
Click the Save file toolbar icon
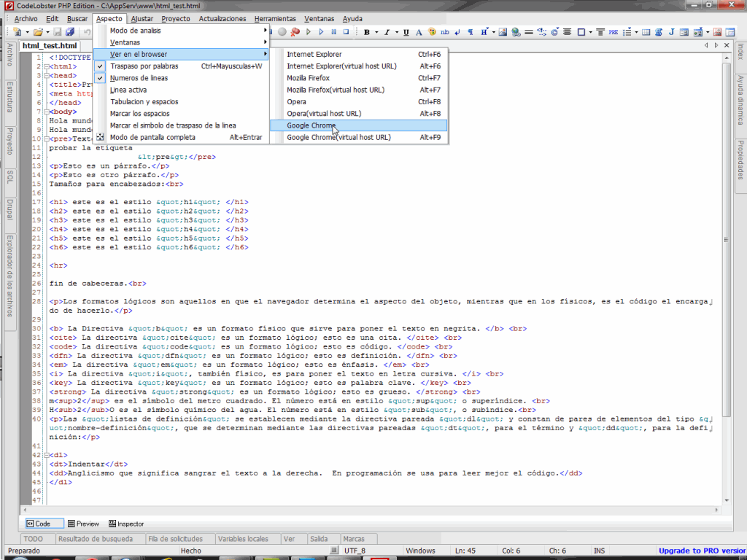click(58, 32)
